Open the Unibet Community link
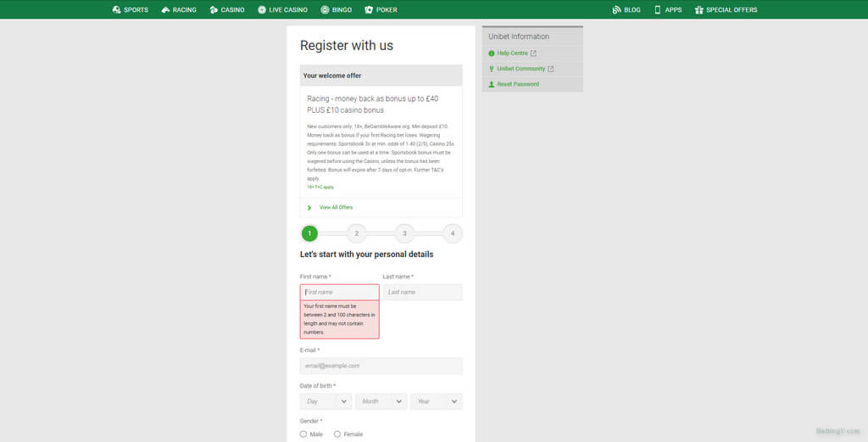 [521, 69]
